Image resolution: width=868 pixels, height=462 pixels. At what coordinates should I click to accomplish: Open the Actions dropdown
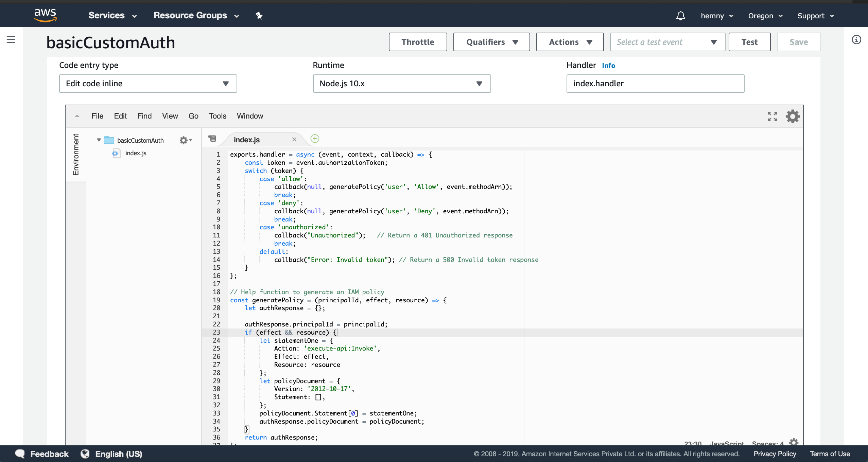tap(569, 42)
